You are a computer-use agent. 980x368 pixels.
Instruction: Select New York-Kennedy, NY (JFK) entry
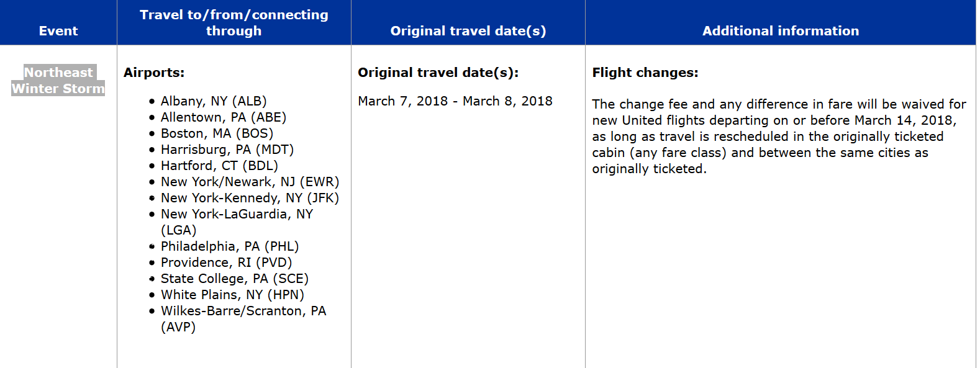tap(250, 198)
